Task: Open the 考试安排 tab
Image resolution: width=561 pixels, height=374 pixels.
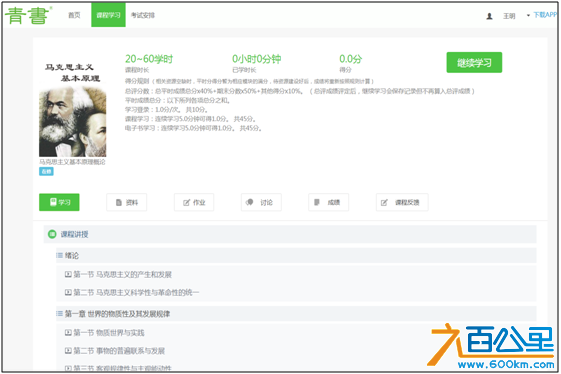Action: pyautogui.click(x=143, y=15)
